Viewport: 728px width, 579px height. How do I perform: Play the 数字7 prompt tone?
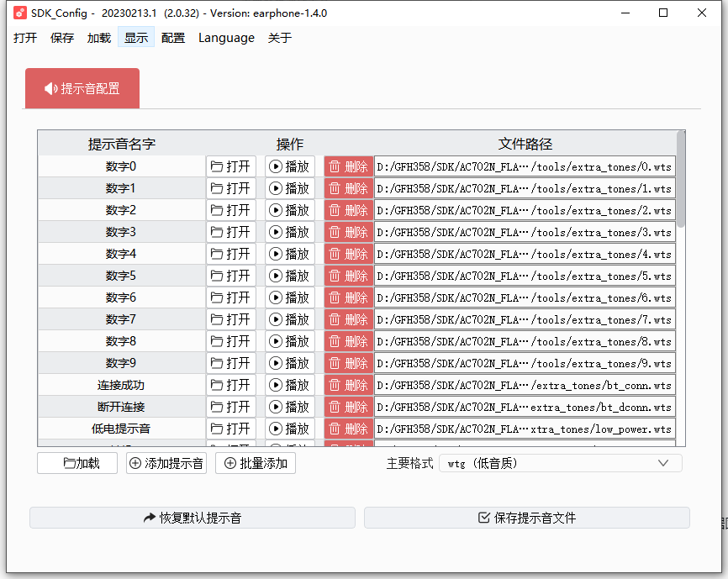click(290, 319)
